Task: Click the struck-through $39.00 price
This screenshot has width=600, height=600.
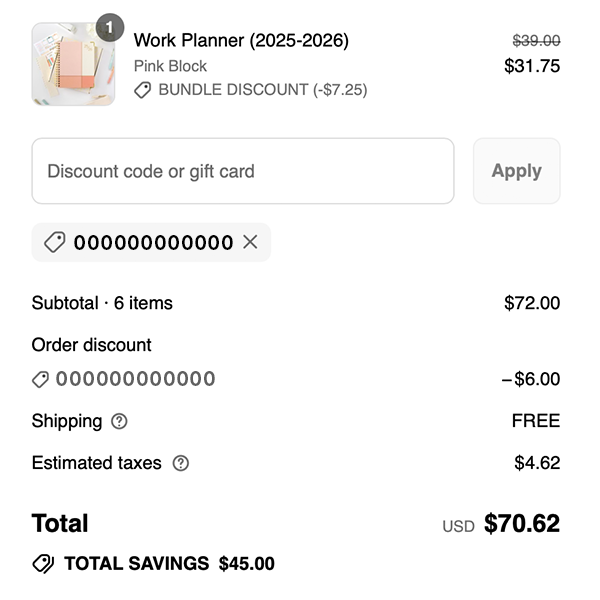Action: (x=536, y=41)
